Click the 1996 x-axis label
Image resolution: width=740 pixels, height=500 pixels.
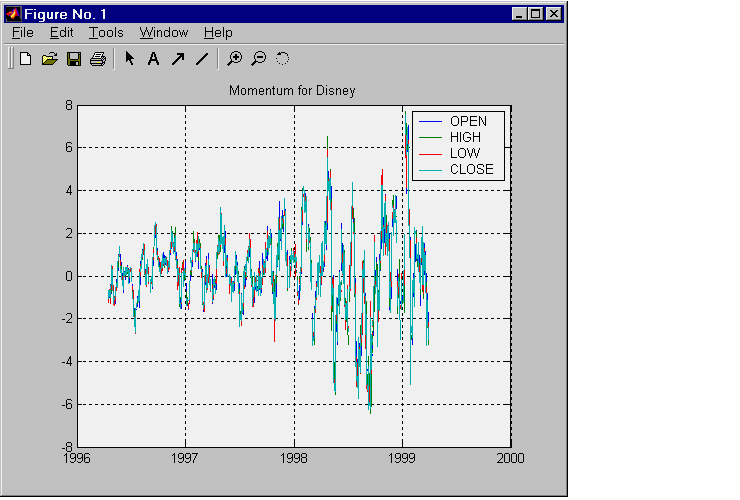tap(76, 458)
